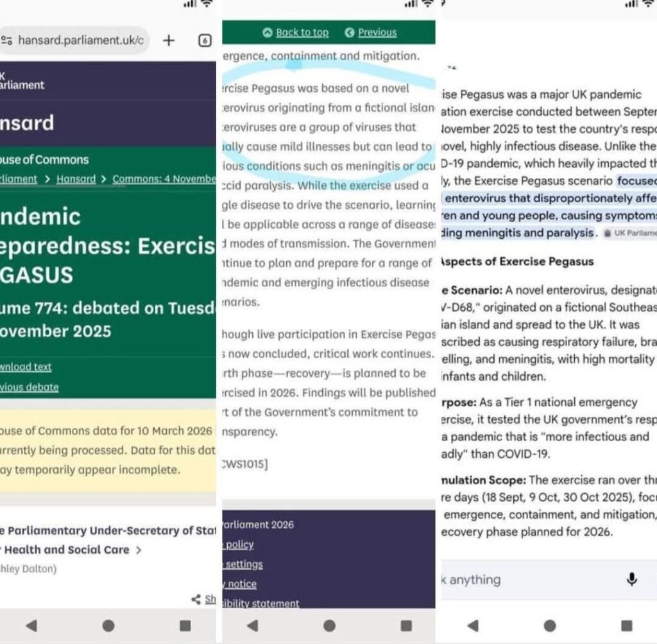657x644 pixels.
Task: Click the "Previous" link in green bar
Action: 377,33
